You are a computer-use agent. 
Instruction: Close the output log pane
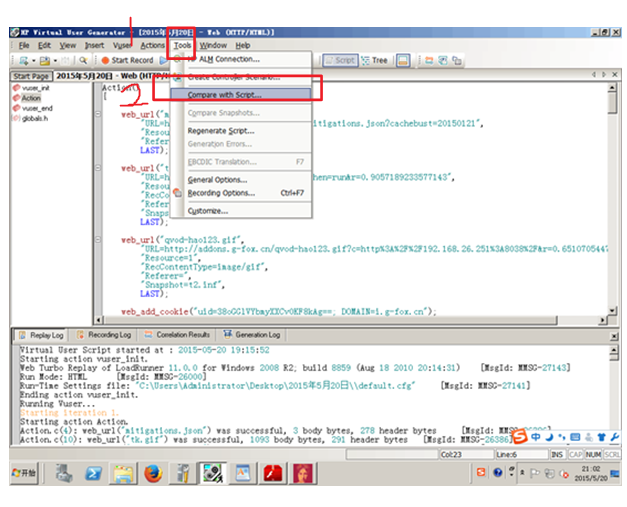click(614, 337)
